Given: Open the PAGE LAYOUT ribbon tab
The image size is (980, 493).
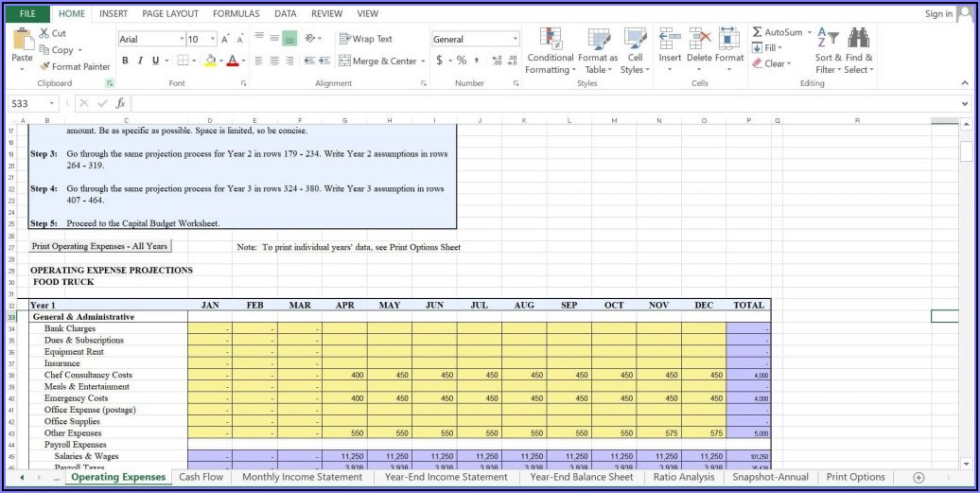Looking at the screenshot, I should 170,13.
